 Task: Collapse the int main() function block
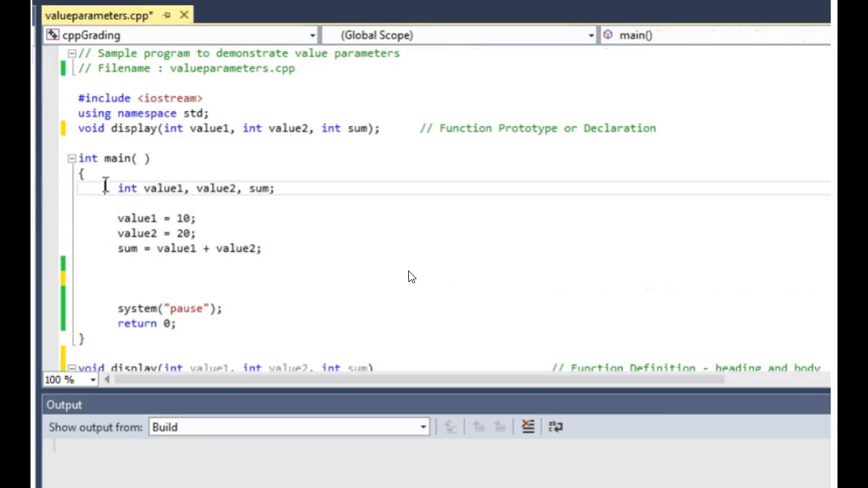pyautogui.click(x=71, y=159)
